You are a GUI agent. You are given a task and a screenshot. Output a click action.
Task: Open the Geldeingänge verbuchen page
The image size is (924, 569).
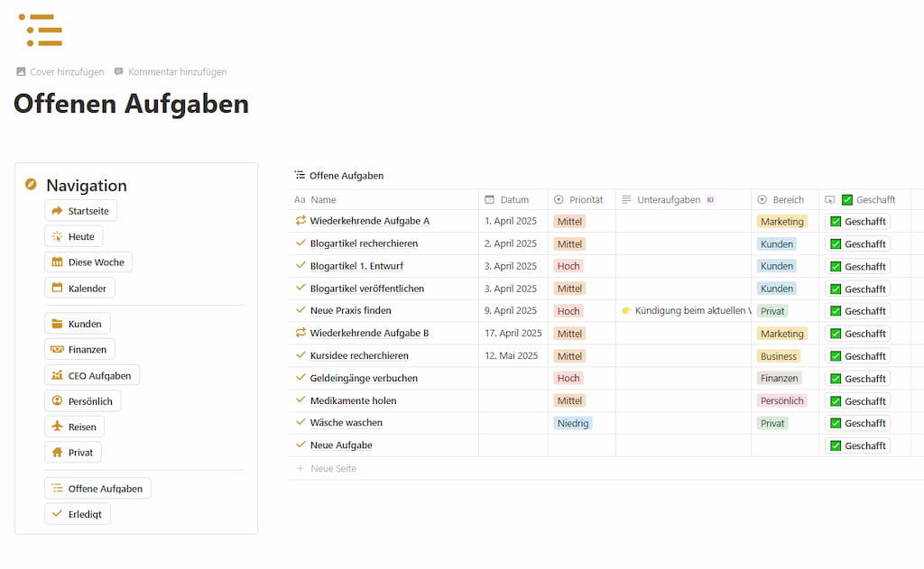tap(364, 378)
